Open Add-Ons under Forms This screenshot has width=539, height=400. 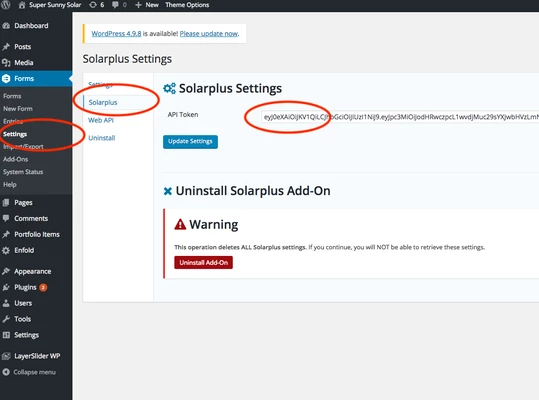(15, 159)
